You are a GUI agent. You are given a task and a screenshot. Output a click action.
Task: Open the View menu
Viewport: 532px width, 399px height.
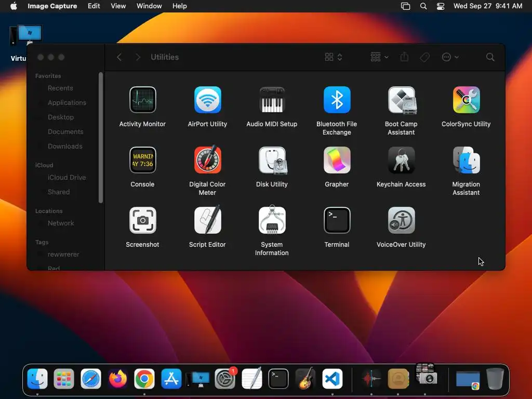118,6
